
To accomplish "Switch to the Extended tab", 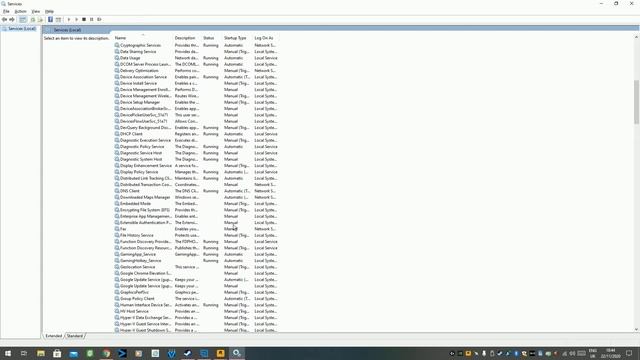I will pos(53,336).
